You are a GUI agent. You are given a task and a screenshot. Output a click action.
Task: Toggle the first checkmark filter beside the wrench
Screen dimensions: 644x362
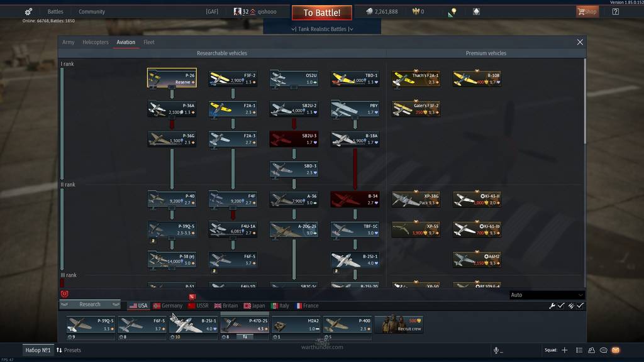[560, 305]
